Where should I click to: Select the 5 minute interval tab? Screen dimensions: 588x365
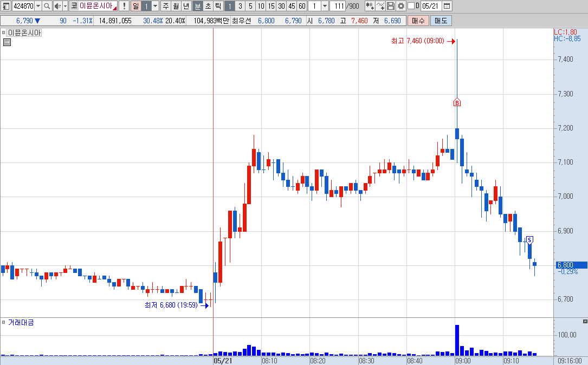click(x=250, y=6)
